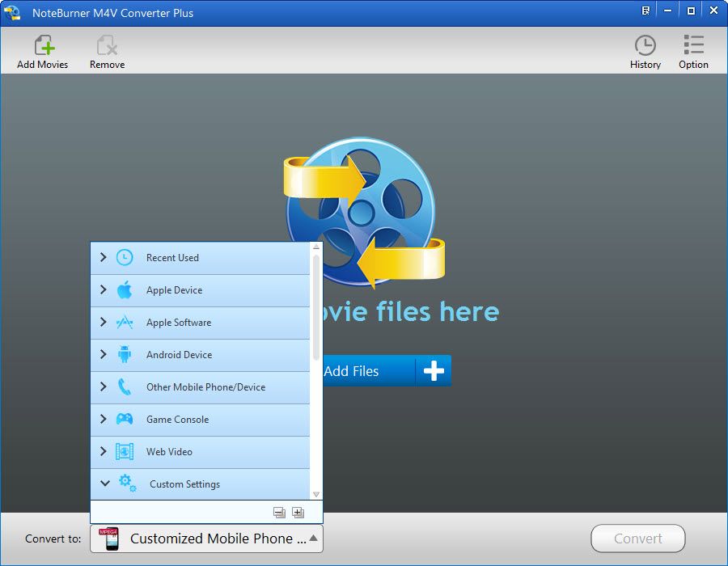Close the NoteBurner window
This screenshot has width=728, height=566.
(714, 11)
